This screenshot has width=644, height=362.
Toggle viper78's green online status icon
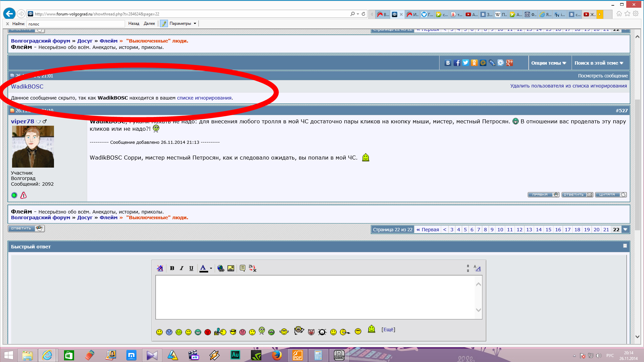14,195
